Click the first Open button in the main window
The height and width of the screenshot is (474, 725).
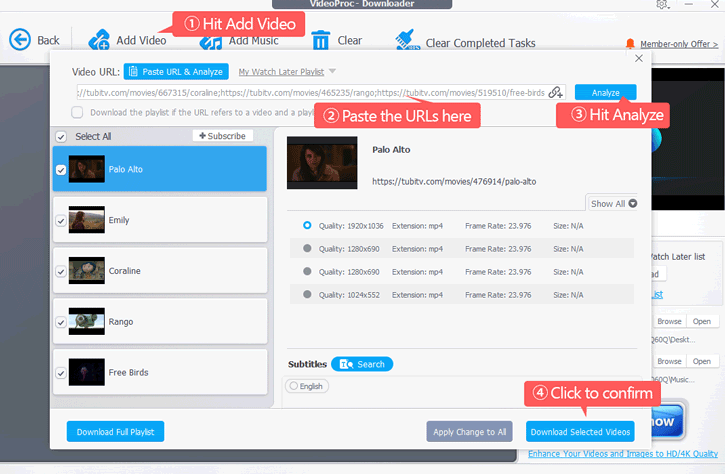(x=702, y=321)
